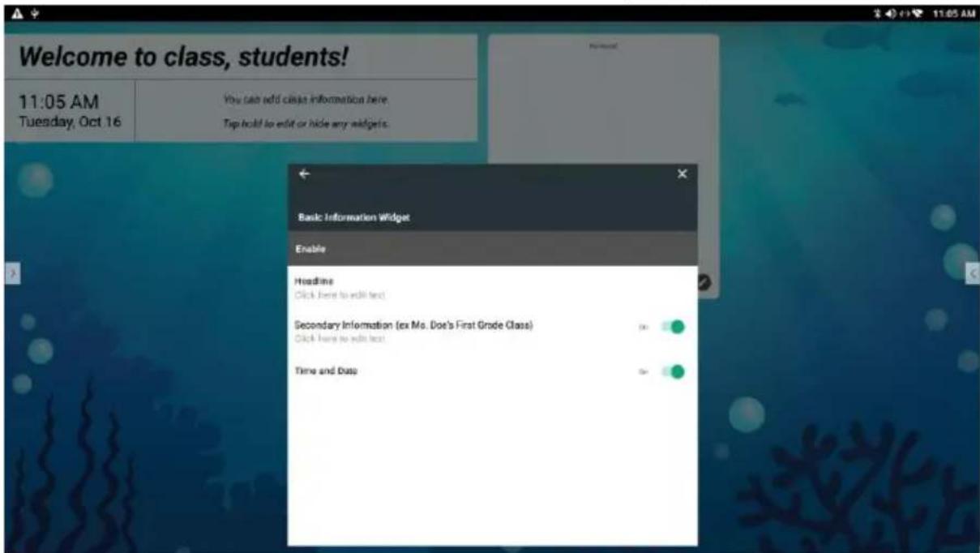Open the right side panel arrow
980x553 pixels.
(x=973, y=274)
